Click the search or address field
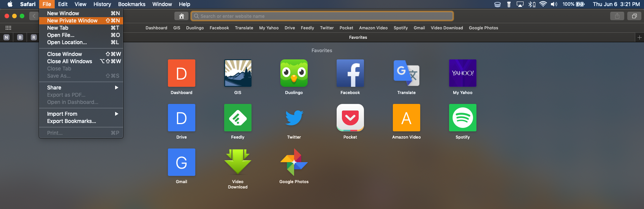 point(322,16)
